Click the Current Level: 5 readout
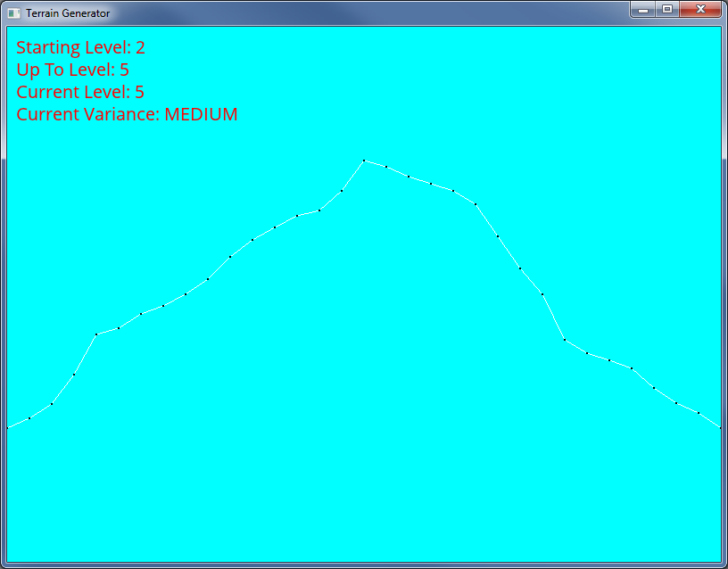Screen dimensions: 728x569 coord(80,93)
